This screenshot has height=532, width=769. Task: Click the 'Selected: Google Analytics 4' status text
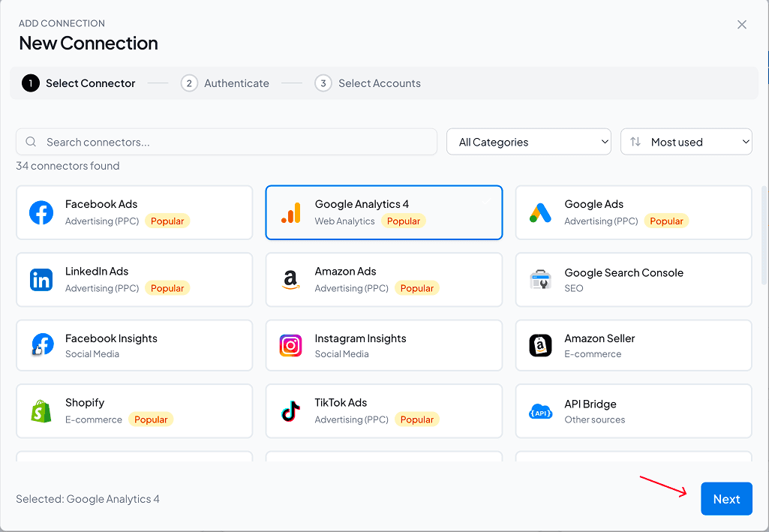88,499
